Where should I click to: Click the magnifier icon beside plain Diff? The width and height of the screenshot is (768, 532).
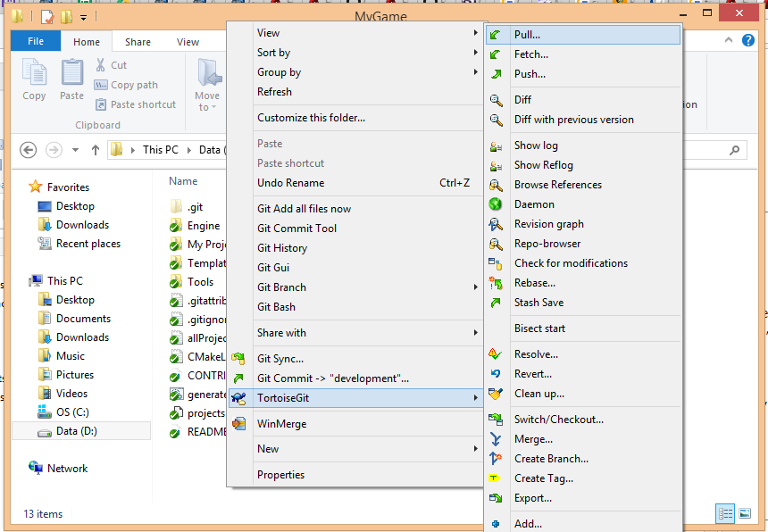coord(496,100)
